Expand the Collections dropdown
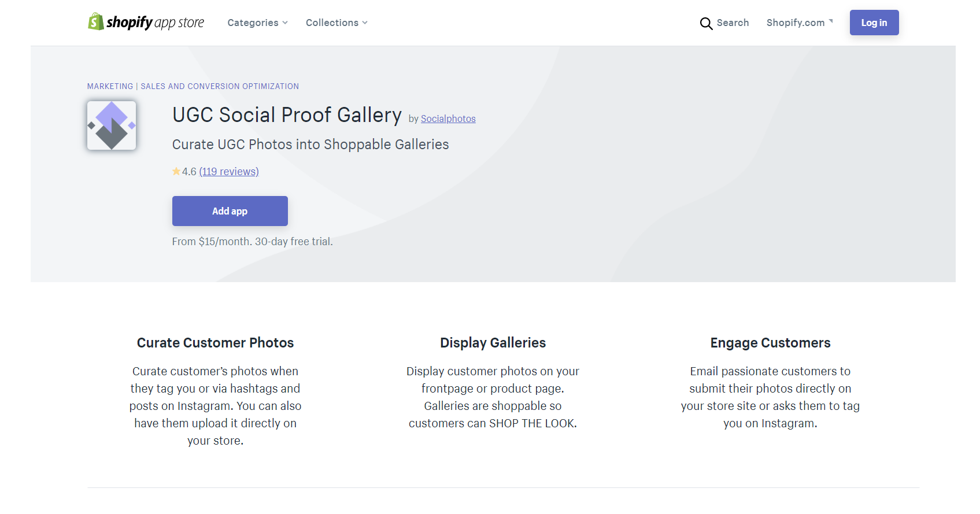The width and height of the screenshot is (980, 514). pos(336,23)
